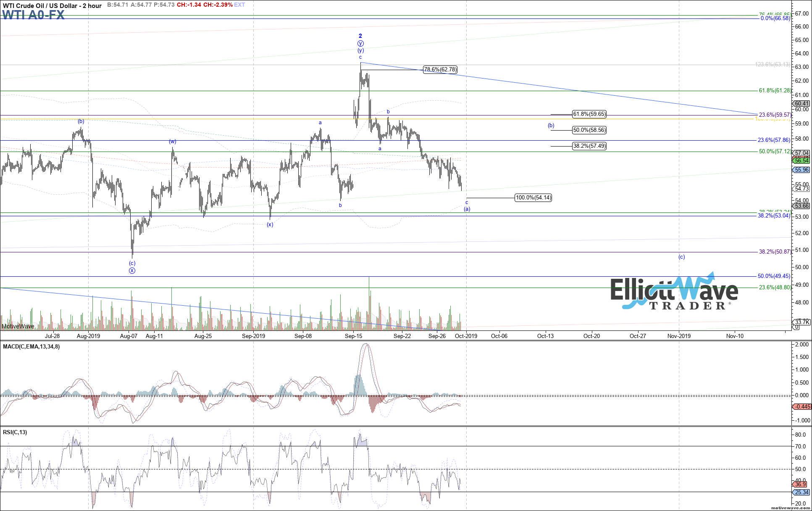Select the 100.0%(54.14) extension label
The image size is (812, 511).
point(533,198)
